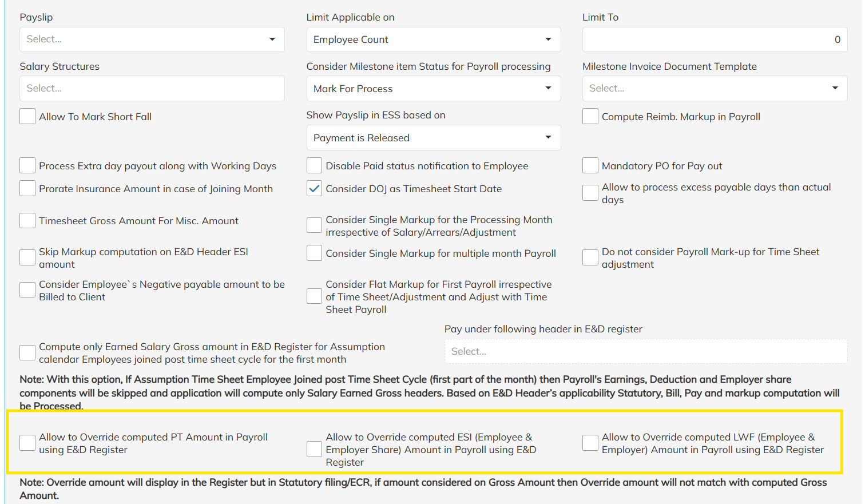Click the Salary Structures select field

coord(152,89)
